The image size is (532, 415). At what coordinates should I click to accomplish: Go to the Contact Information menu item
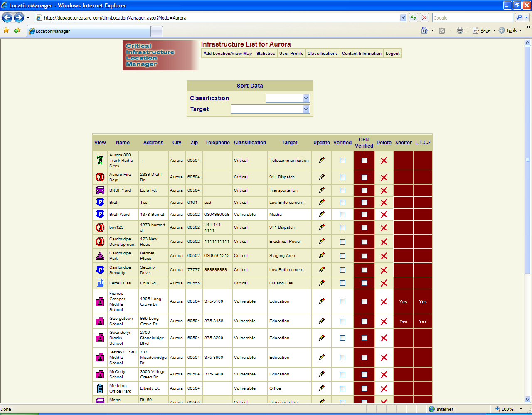tap(362, 54)
